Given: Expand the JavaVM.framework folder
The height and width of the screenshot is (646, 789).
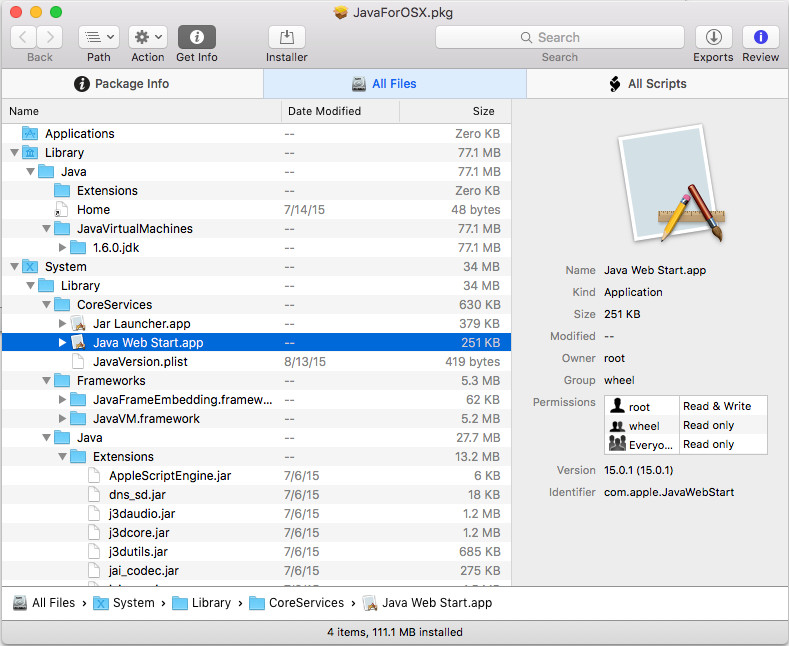Looking at the screenshot, I should pyautogui.click(x=62, y=419).
